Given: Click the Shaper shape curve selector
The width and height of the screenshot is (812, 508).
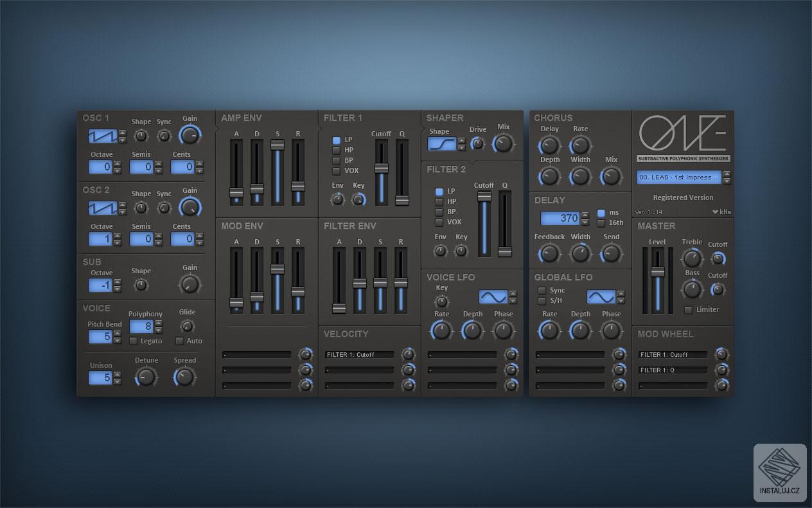Looking at the screenshot, I should tap(442, 143).
